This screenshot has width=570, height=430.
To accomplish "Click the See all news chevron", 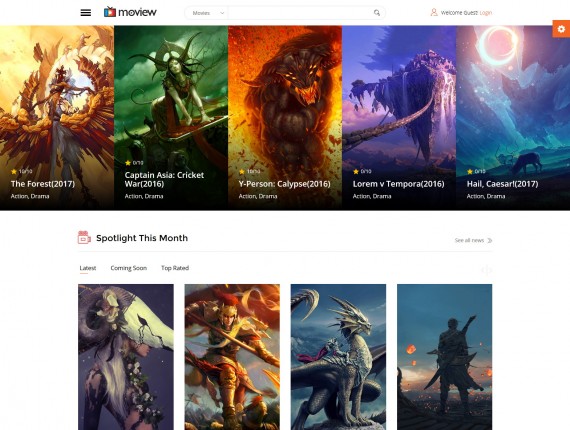I will click(490, 240).
